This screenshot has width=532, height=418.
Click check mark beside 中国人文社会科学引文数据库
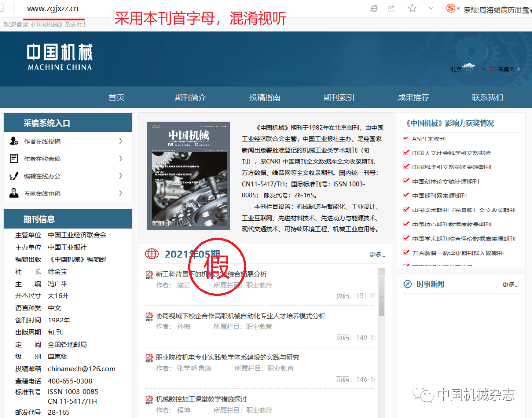406,152
